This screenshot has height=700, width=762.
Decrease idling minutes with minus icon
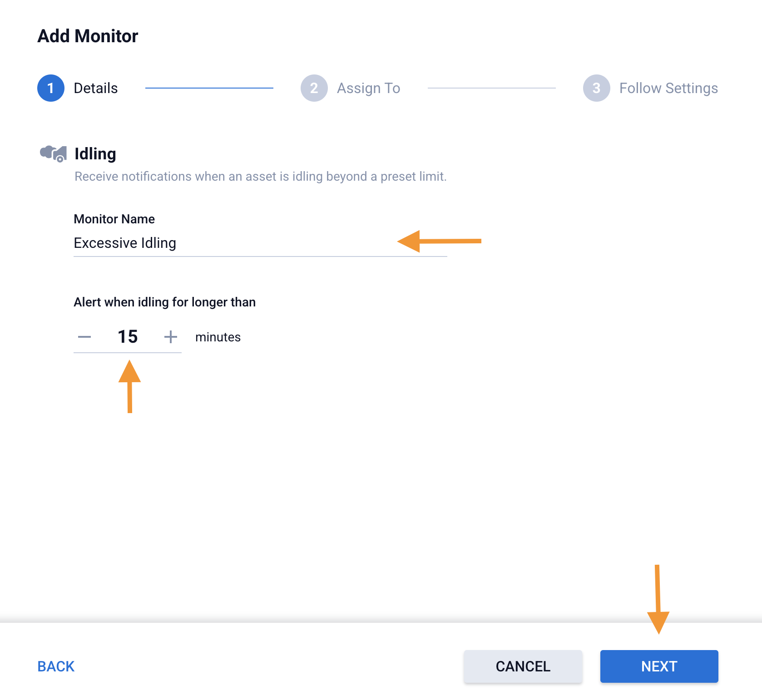tap(84, 337)
